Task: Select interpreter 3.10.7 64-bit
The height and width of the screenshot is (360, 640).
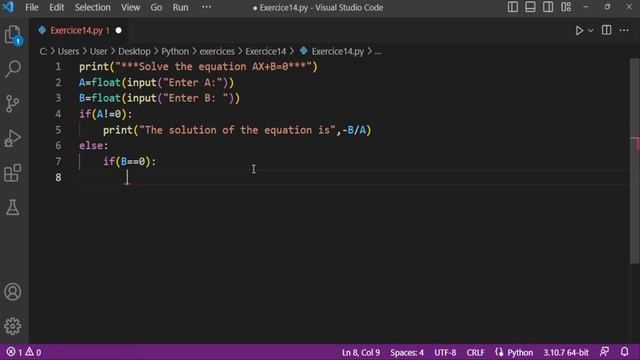Action: 566,352
